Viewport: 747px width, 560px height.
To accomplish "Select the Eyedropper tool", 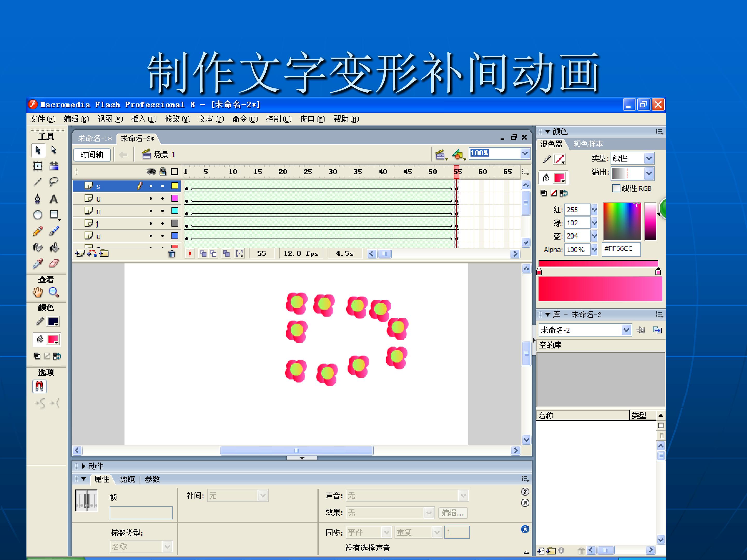I will coord(38,264).
